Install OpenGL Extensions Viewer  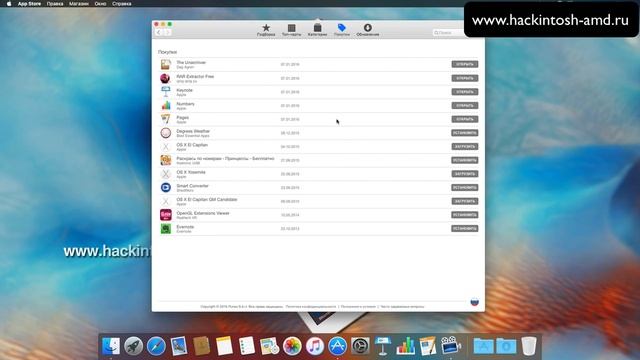coord(464,215)
